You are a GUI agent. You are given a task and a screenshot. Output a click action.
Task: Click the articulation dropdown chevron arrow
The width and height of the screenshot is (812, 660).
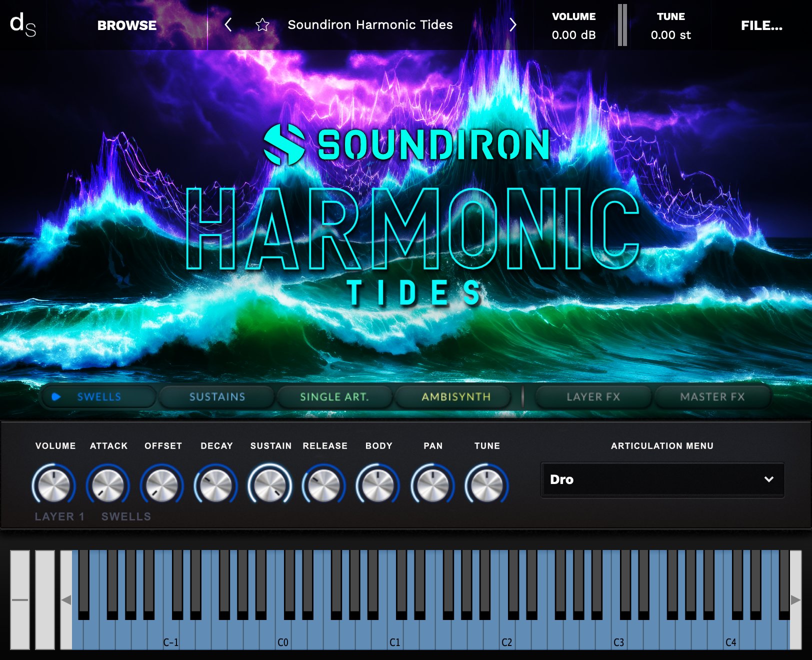769,479
